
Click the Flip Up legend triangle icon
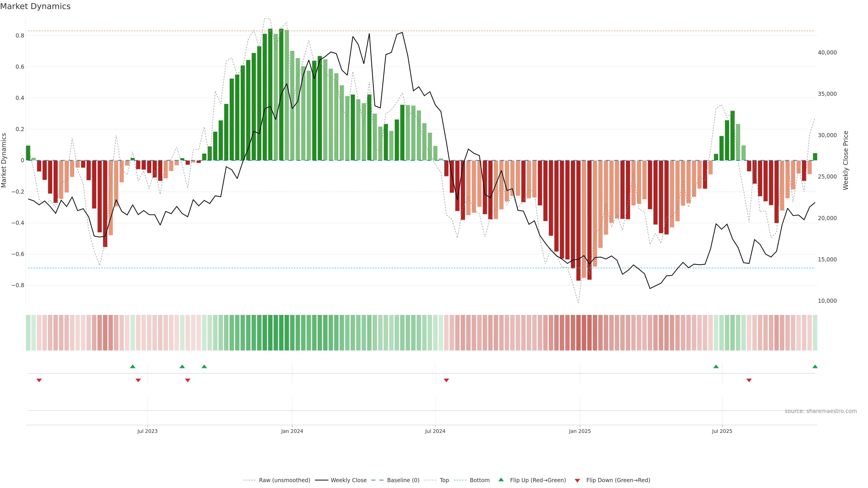[x=501, y=480]
